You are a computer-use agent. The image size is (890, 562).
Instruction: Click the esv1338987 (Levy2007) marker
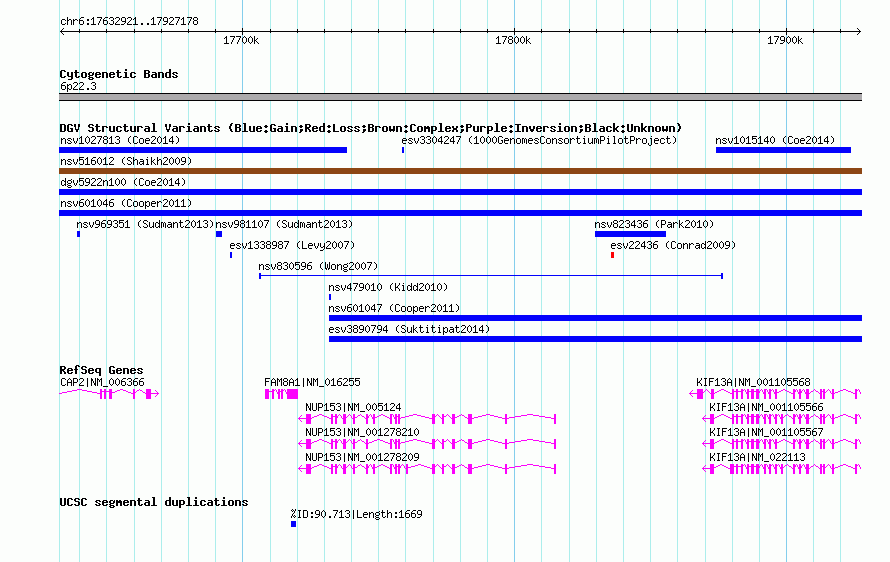tap(231, 255)
